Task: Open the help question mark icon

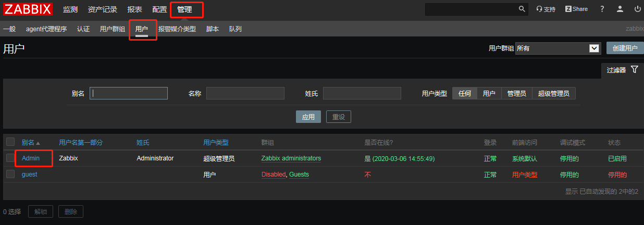Action: coord(602,9)
